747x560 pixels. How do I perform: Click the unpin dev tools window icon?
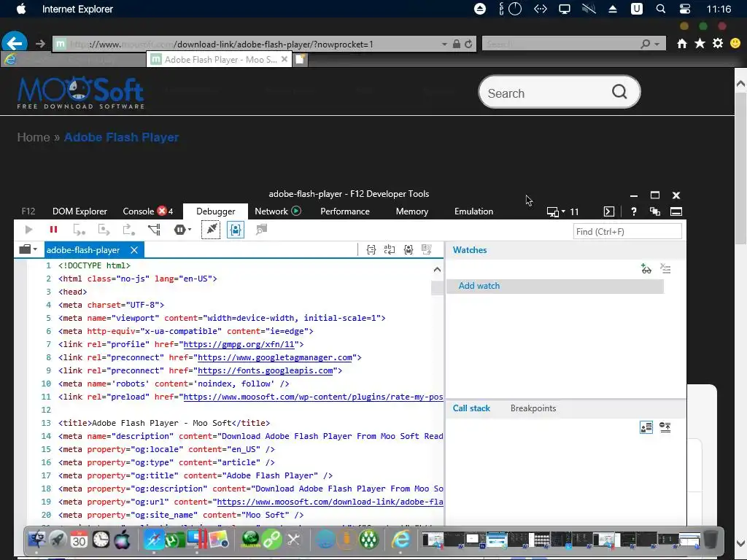tap(655, 212)
